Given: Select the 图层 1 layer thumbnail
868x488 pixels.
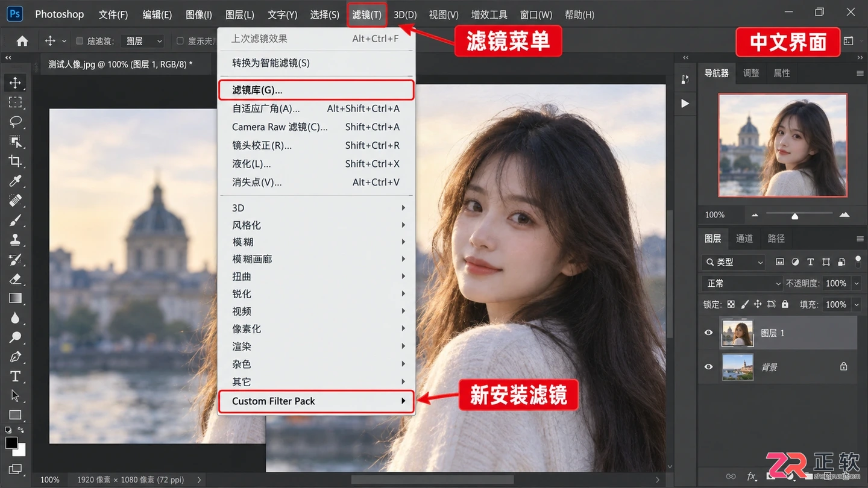Looking at the screenshot, I should click(737, 333).
